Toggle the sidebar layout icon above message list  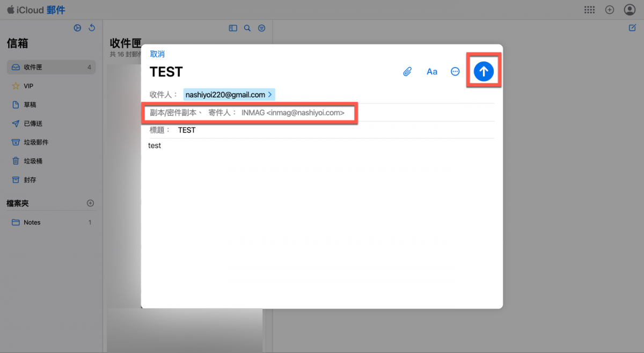[x=233, y=28]
